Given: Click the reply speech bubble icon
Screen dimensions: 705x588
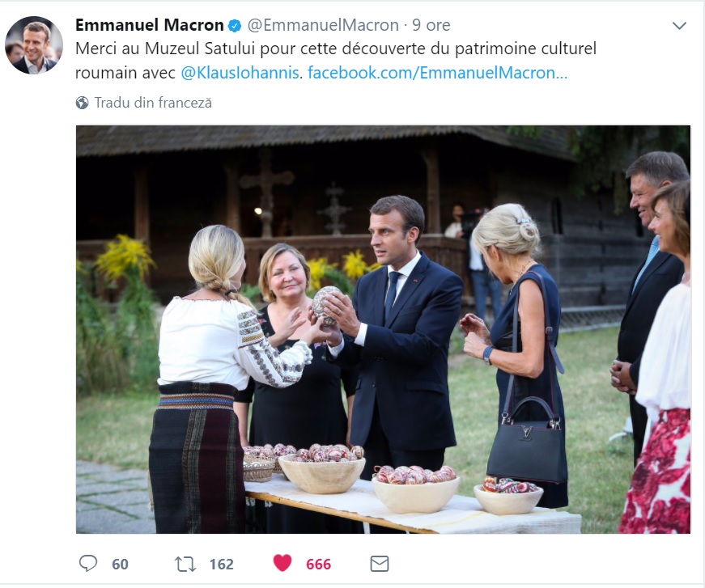Looking at the screenshot, I should pyautogui.click(x=88, y=563).
